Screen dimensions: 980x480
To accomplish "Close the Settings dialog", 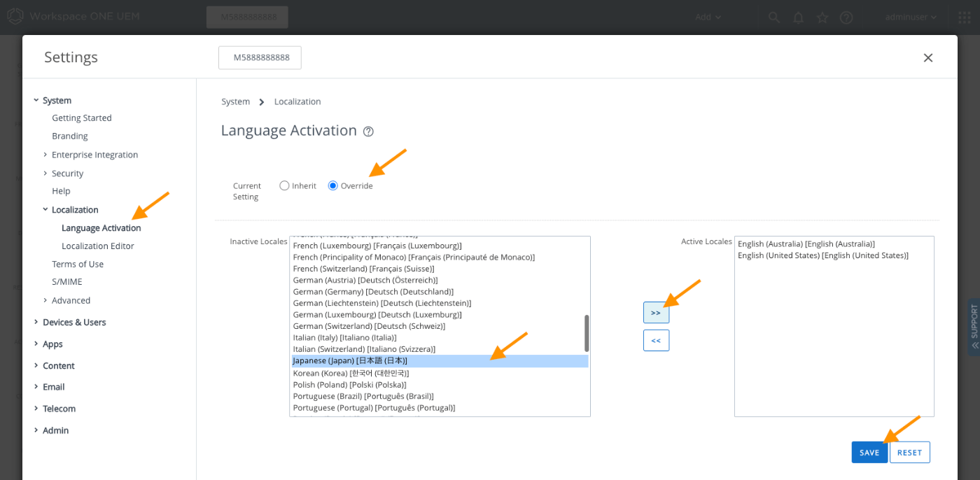I will pos(928,58).
